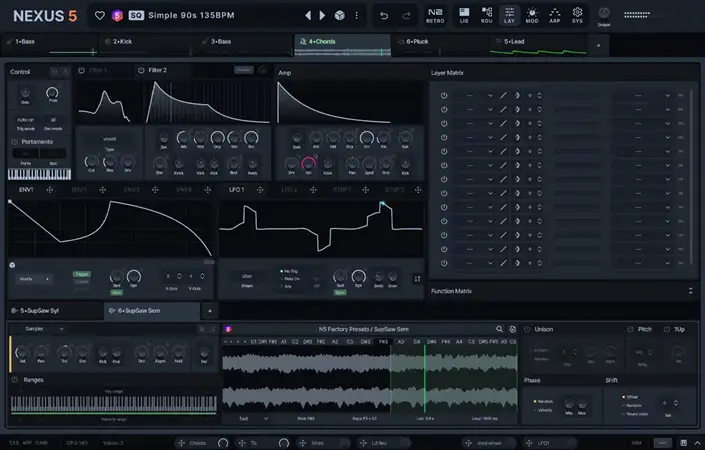Favorite the preset with the heart icon
This screenshot has width=705, height=450.
coord(99,16)
